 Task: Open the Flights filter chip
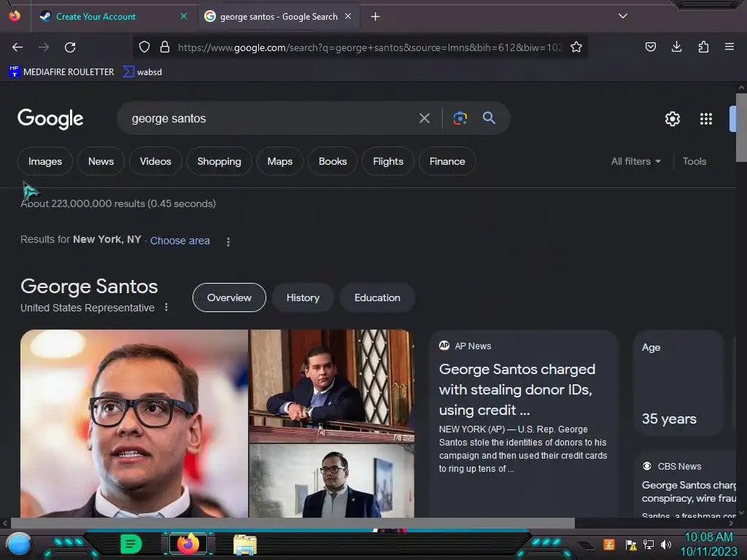[x=388, y=161]
